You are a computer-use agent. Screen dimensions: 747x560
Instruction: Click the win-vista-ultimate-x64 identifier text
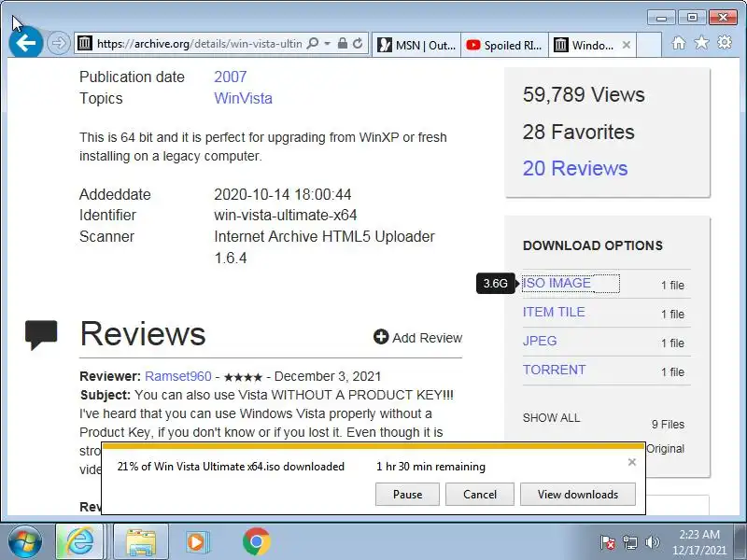(x=286, y=216)
